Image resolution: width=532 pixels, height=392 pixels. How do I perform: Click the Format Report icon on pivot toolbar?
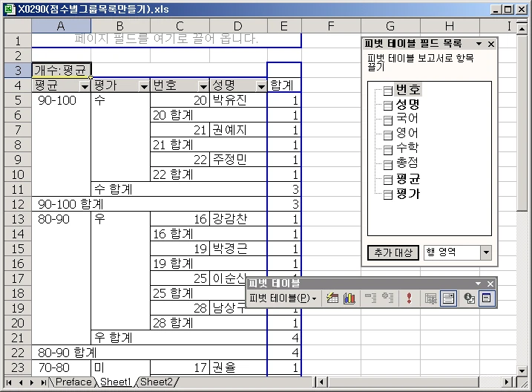click(x=332, y=298)
